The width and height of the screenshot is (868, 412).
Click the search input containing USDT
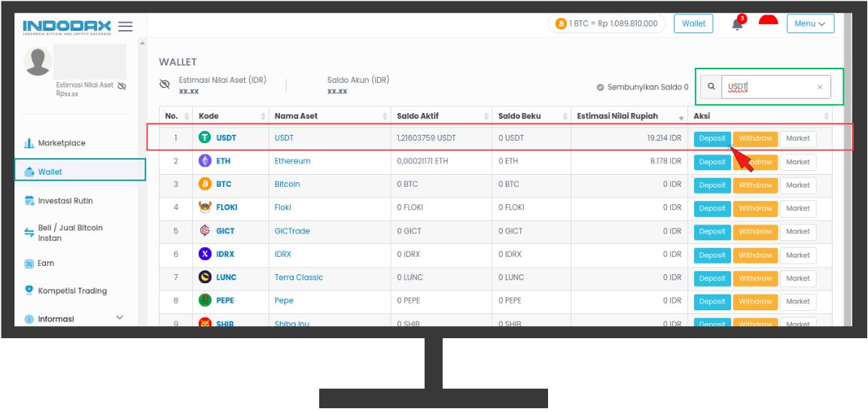click(x=776, y=87)
